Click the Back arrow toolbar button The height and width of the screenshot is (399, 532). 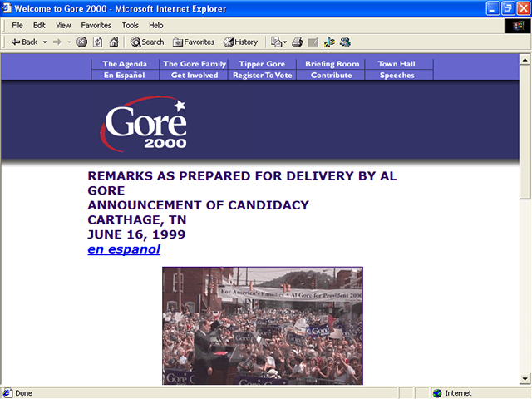(24, 42)
